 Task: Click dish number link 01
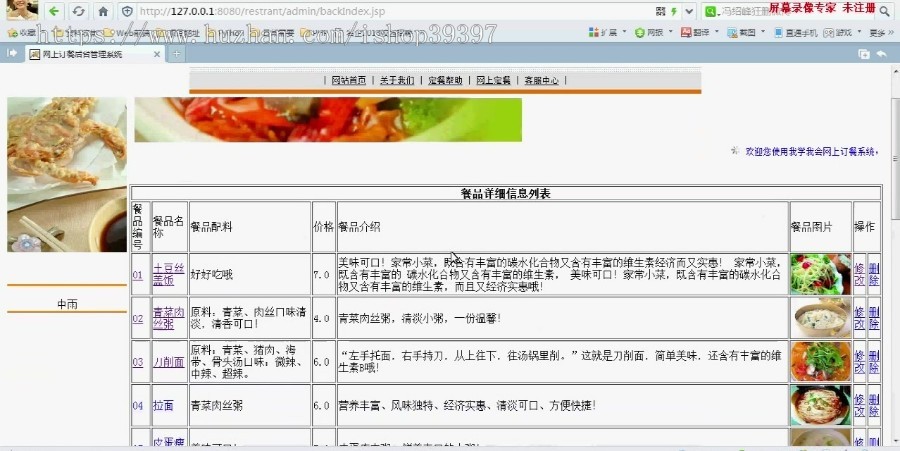point(138,275)
